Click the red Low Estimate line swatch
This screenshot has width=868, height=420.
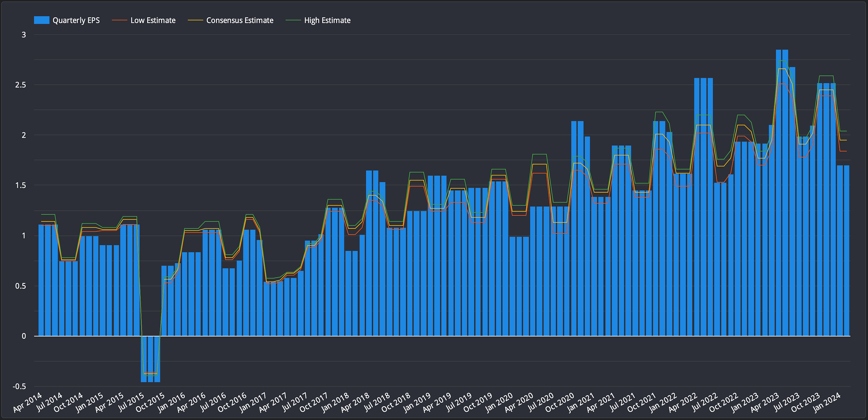tap(119, 20)
